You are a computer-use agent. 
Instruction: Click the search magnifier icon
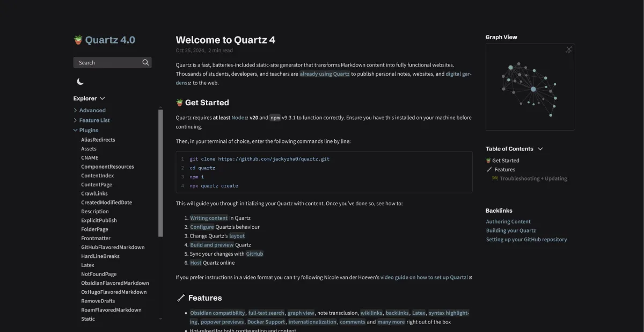pos(145,62)
